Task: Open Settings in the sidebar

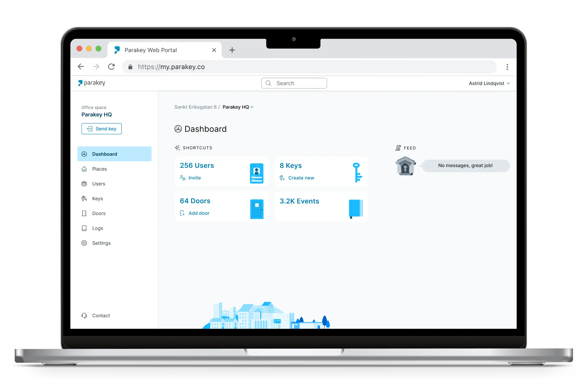Action: [x=114, y=243]
